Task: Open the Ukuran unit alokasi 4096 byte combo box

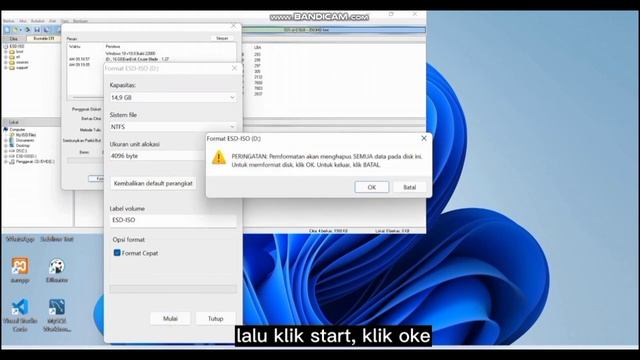Action: coord(158,156)
